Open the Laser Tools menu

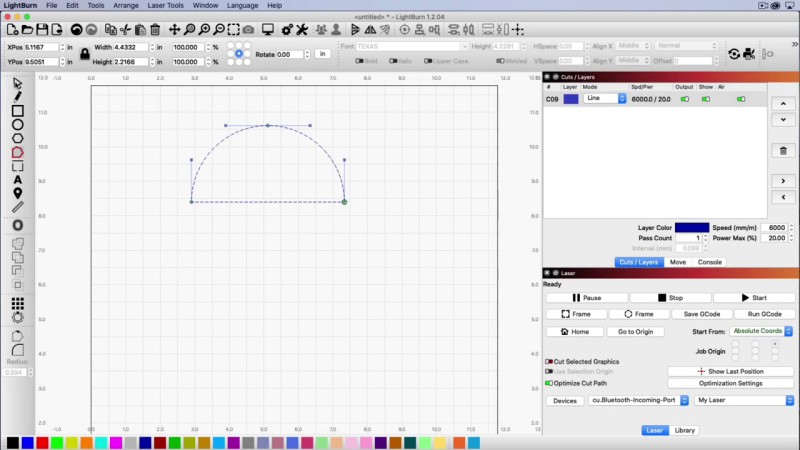coord(167,6)
